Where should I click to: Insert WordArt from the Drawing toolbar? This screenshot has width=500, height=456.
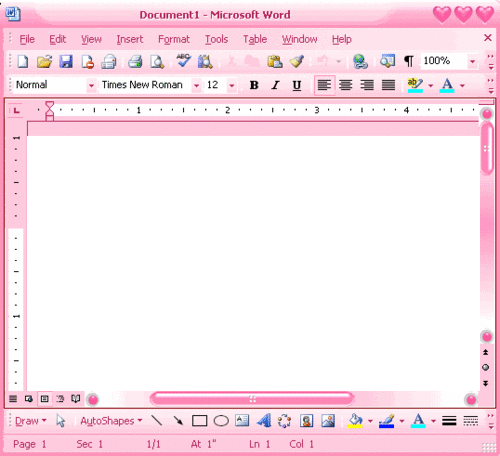click(x=264, y=421)
